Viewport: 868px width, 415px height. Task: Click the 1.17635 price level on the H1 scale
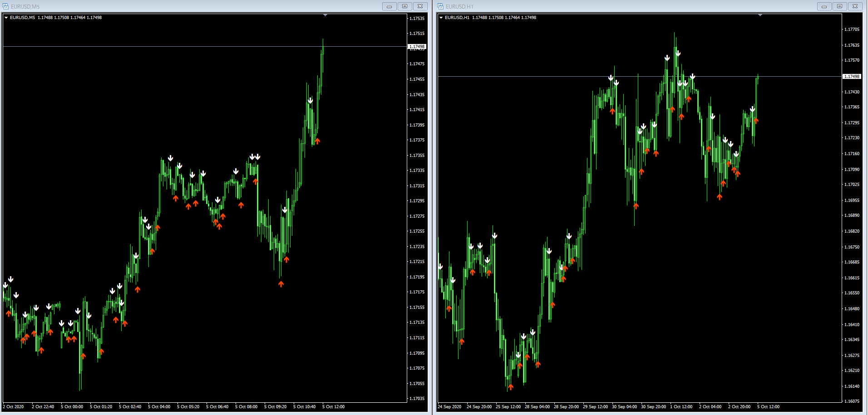point(852,45)
